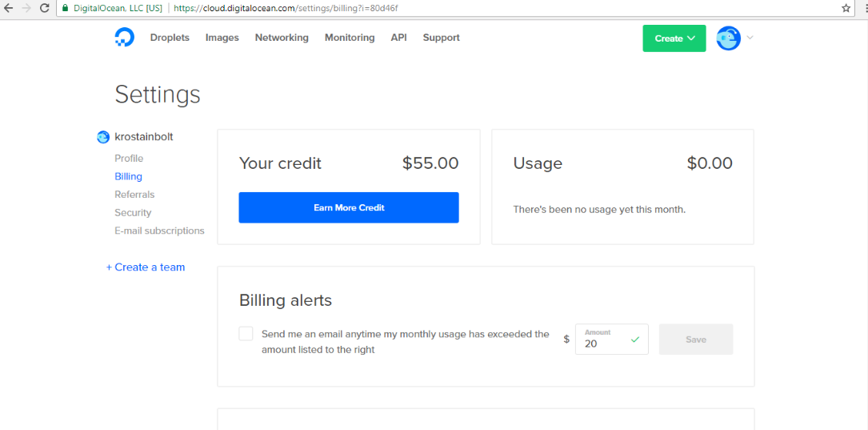Open the Create dropdown button
Image resolution: width=868 pixels, height=430 pixels.
pos(674,38)
